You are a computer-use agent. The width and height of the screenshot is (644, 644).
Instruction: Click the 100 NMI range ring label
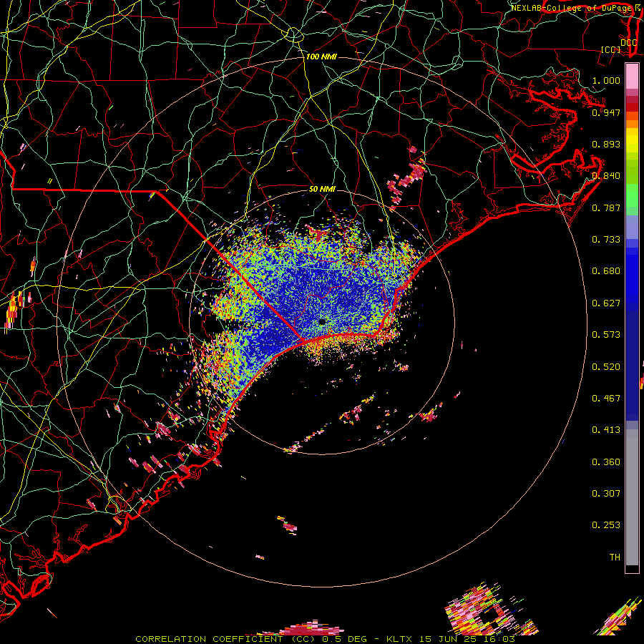point(321,57)
